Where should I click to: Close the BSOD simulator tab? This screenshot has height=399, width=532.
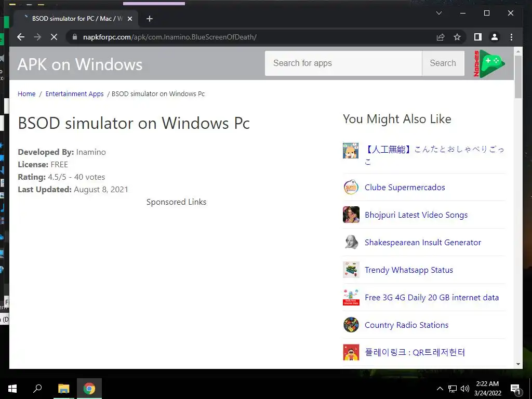(129, 19)
